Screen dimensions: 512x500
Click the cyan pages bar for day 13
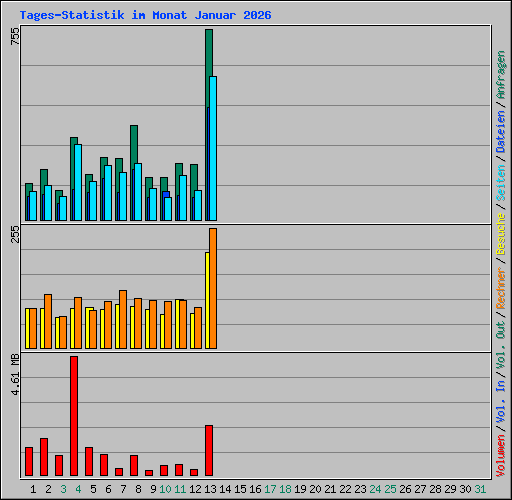point(213,148)
